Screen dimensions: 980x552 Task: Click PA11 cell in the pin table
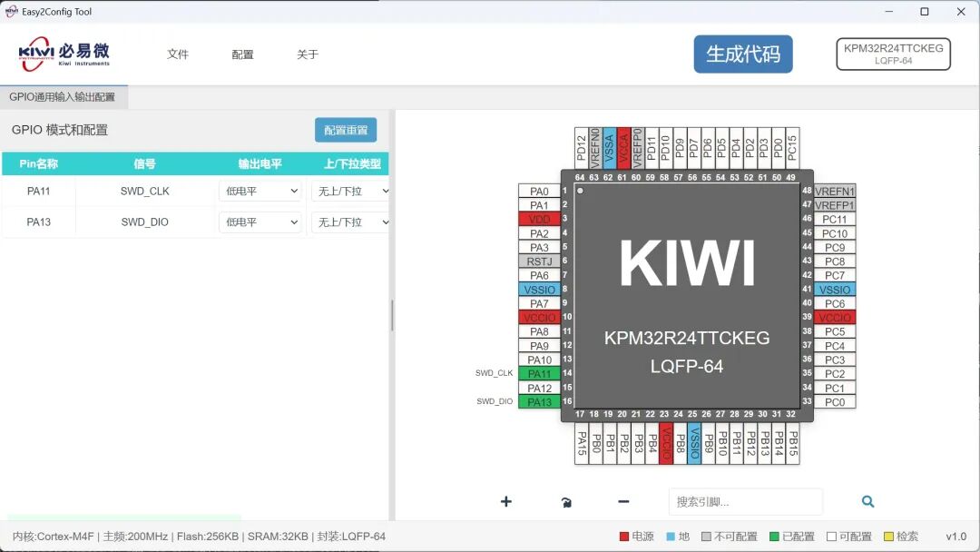pyautogui.click(x=38, y=192)
